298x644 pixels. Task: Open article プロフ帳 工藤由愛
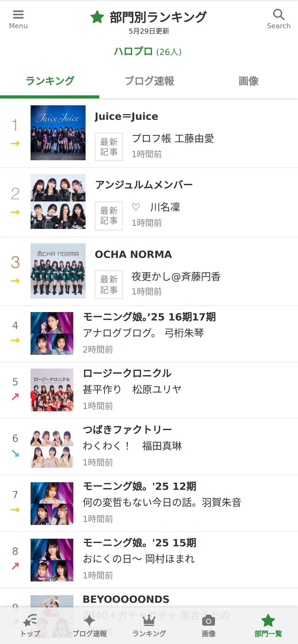tap(173, 139)
